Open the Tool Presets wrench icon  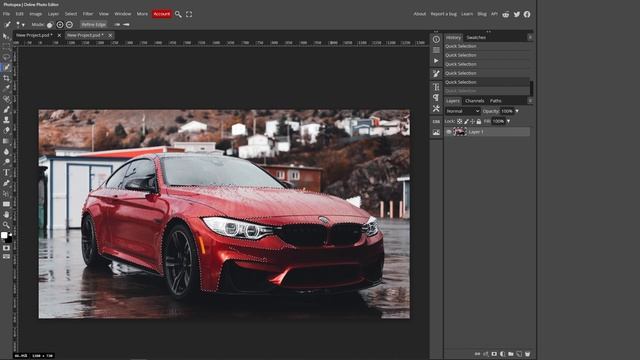436,109
